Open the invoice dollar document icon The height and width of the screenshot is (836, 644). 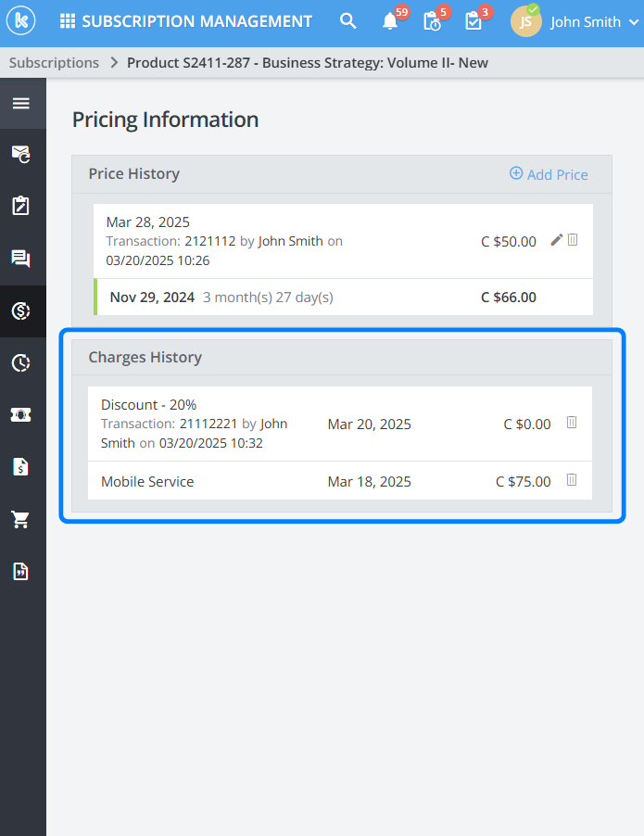(20, 467)
